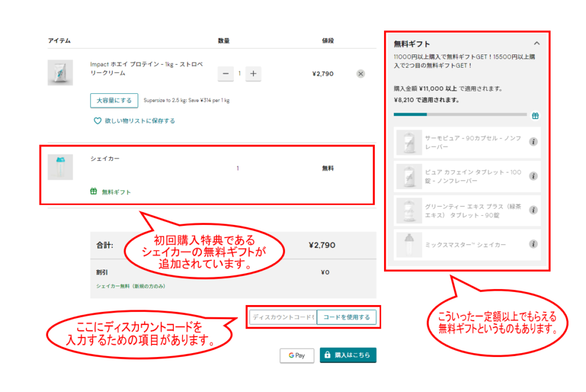Click the green gift icon beside 無料ギフト
The image size is (586, 392).
tap(93, 191)
